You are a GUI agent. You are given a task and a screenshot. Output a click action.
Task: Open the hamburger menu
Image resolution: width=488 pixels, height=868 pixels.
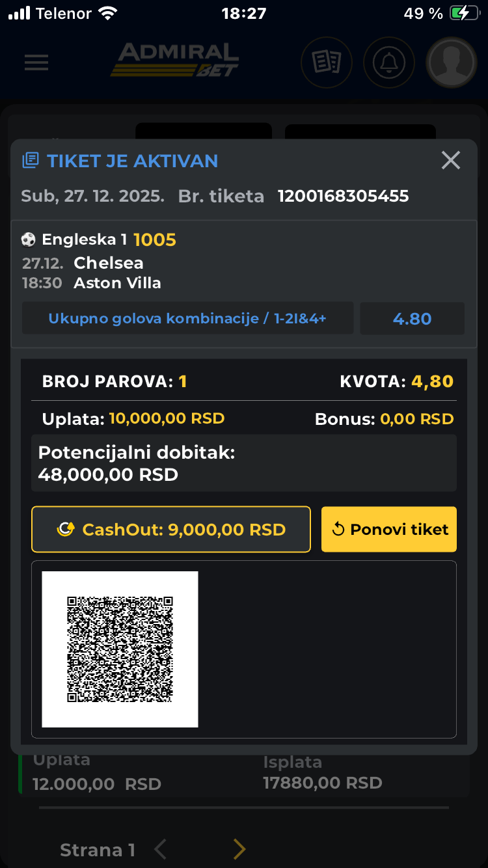click(x=36, y=62)
